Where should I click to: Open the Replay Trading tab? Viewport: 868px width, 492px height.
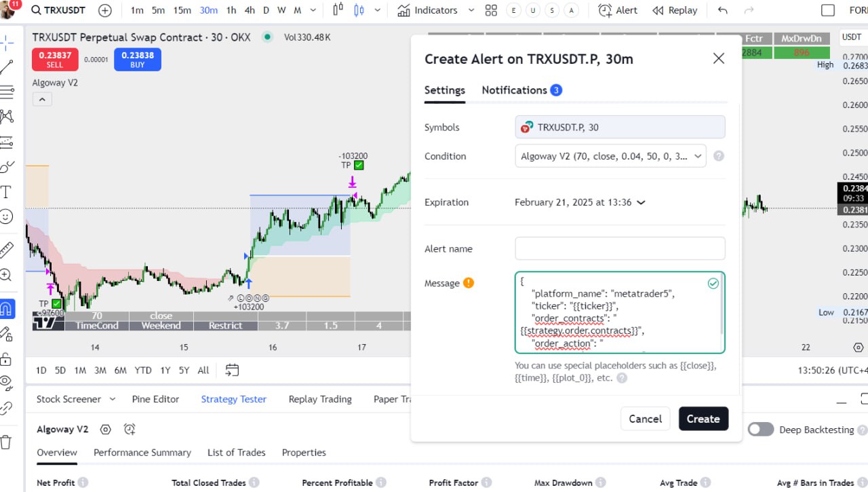tap(320, 399)
